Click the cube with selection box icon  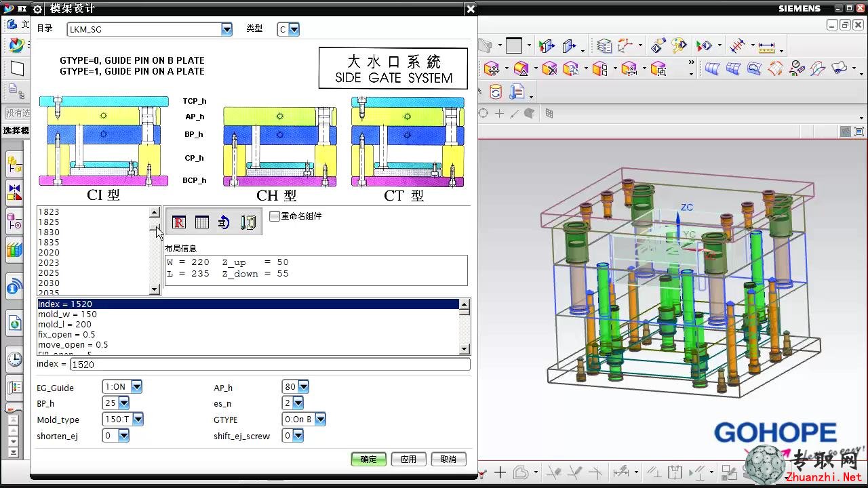(x=658, y=68)
